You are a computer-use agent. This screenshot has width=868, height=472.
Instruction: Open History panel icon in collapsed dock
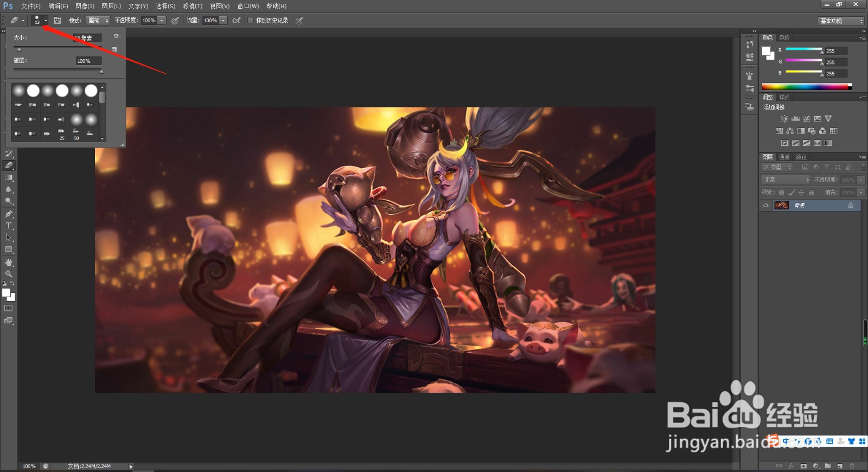coord(750,44)
